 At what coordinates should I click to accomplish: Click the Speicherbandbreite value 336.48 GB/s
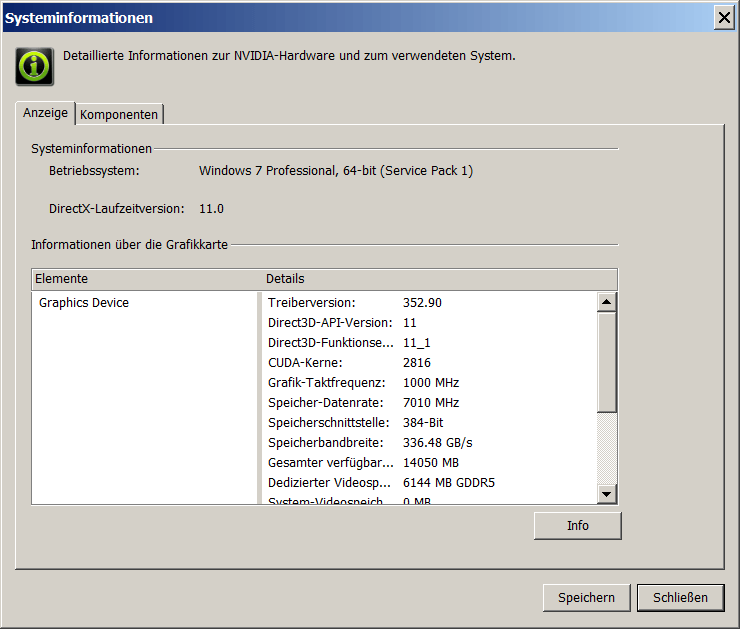[x=437, y=443]
